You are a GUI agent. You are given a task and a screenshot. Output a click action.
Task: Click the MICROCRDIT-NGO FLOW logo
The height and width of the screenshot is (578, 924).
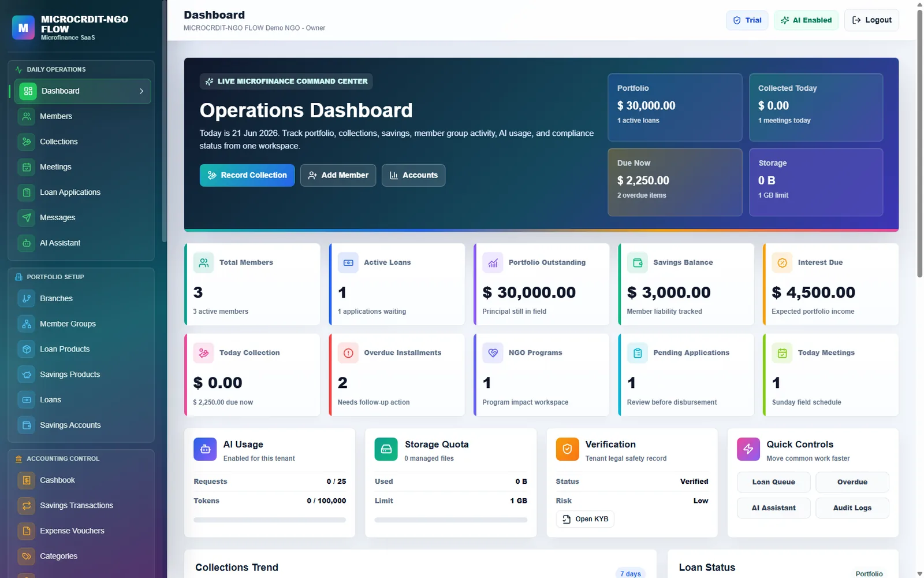pyautogui.click(x=23, y=28)
